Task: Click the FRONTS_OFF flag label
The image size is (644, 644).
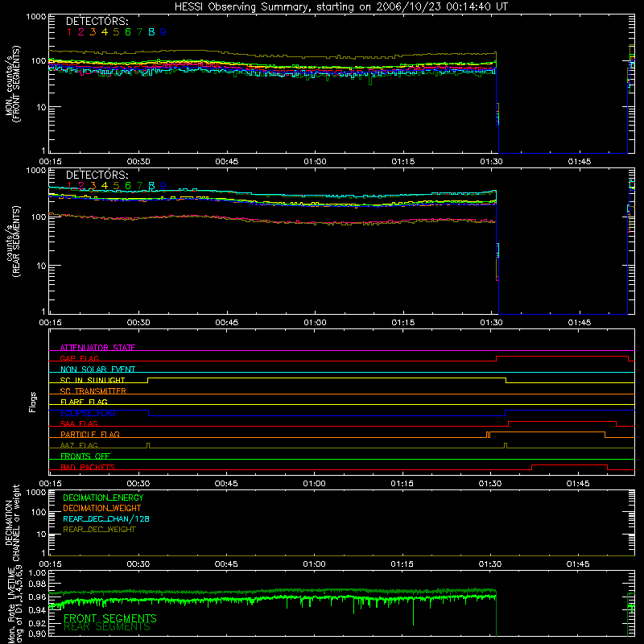Action: coord(85,456)
